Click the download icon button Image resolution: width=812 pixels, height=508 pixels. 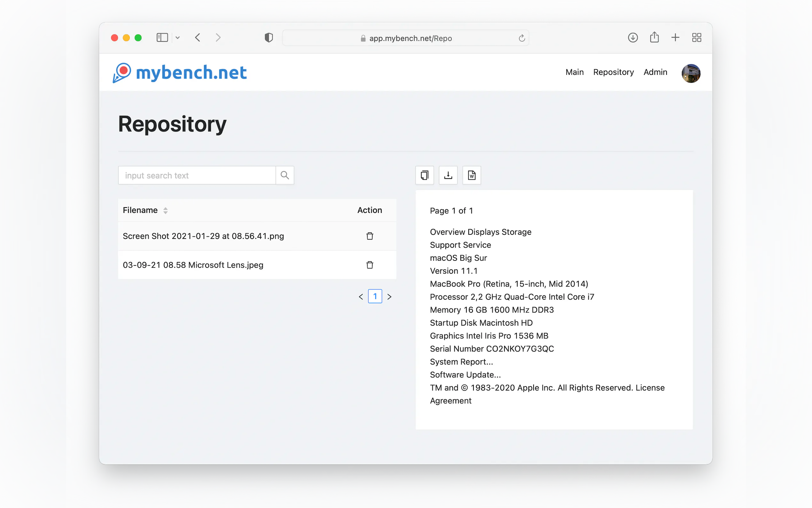[x=448, y=175]
